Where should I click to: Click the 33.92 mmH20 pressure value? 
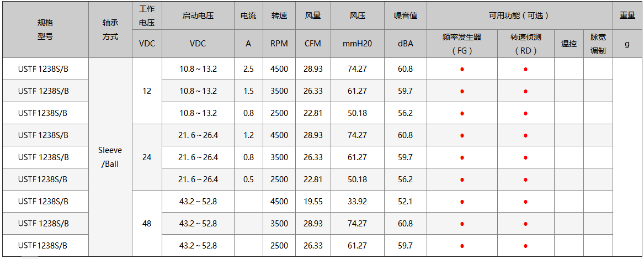pos(358,202)
